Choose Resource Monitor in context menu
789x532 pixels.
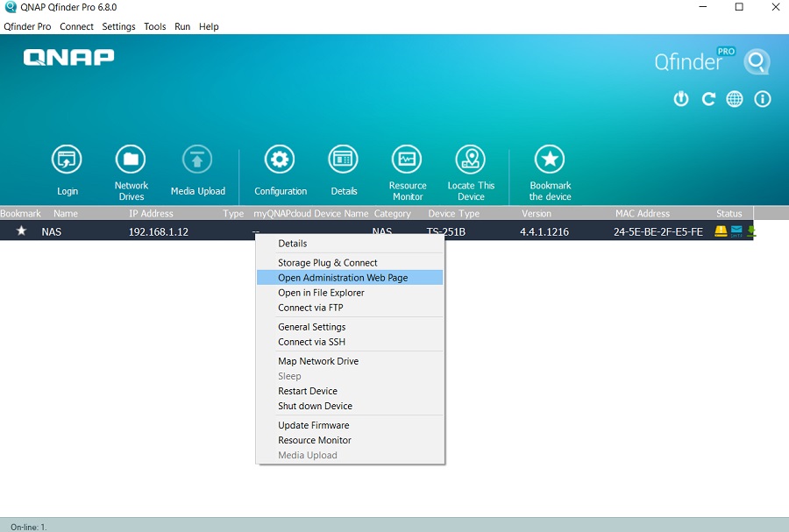pos(350,440)
